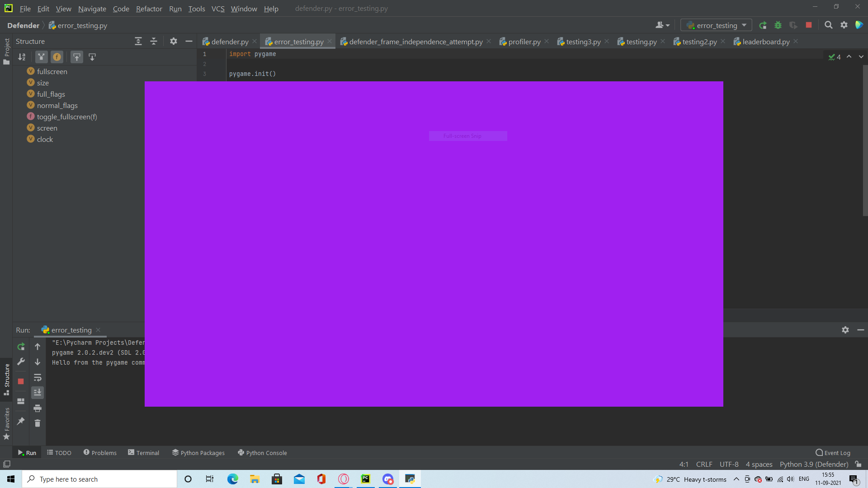Rerun error_testing in the Run panel
The height and width of the screenshot is (488, 868).
point(21,347)
